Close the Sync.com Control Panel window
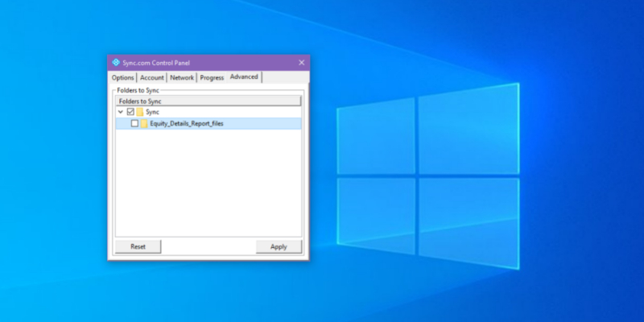Viewport: 644px width, 322px height. pyautogui.click(x=301, y=63)
